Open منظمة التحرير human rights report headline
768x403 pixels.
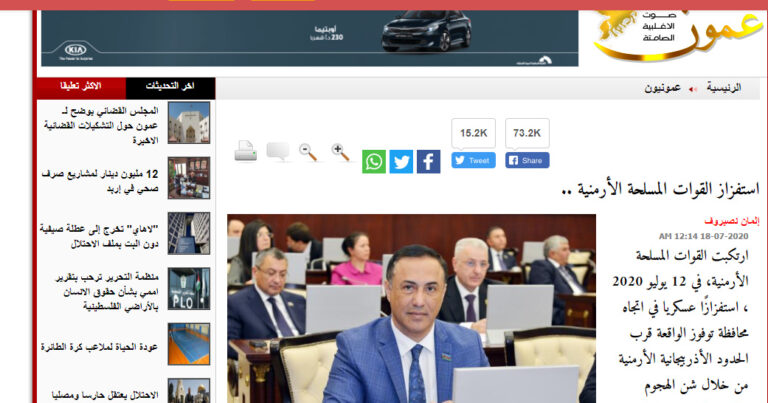pyautogui.click(x=106, y=291)
